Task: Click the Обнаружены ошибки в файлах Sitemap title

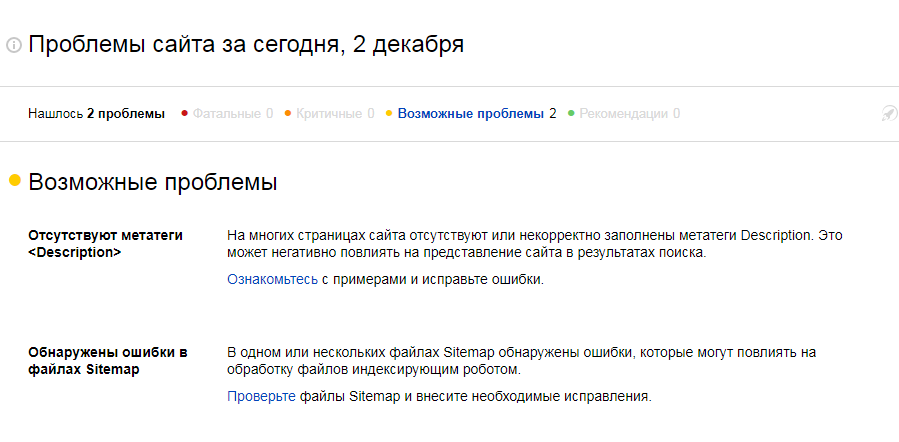Action: click(108, 361)
